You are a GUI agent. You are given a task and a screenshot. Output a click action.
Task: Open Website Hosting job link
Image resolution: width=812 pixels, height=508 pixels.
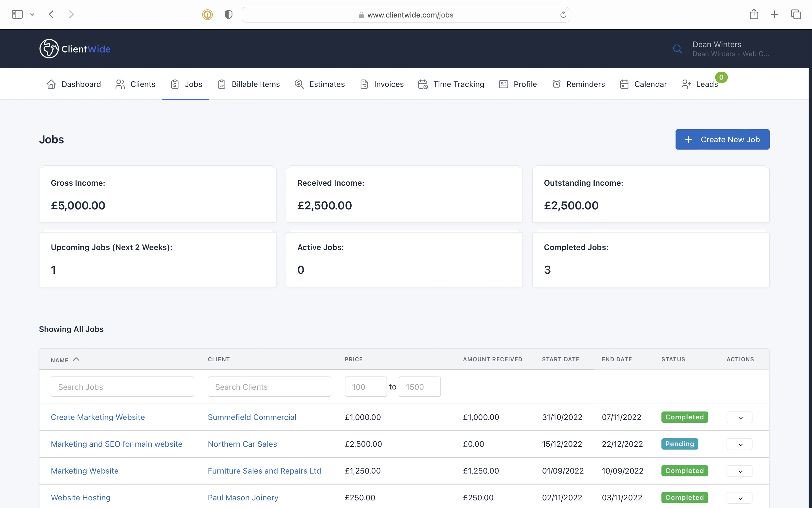(x=81, y=498)
